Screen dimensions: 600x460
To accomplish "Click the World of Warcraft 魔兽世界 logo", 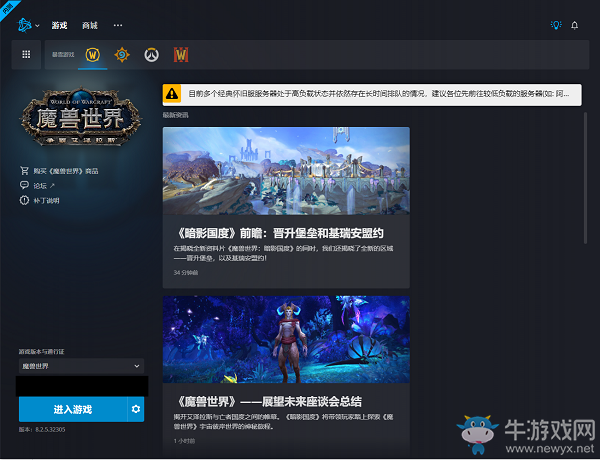I will [x=81, y=116].
